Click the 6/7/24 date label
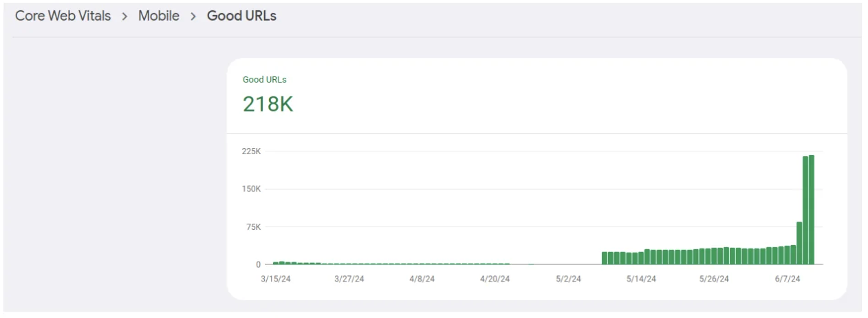This screenshot has width=868, height=318. 787,279
